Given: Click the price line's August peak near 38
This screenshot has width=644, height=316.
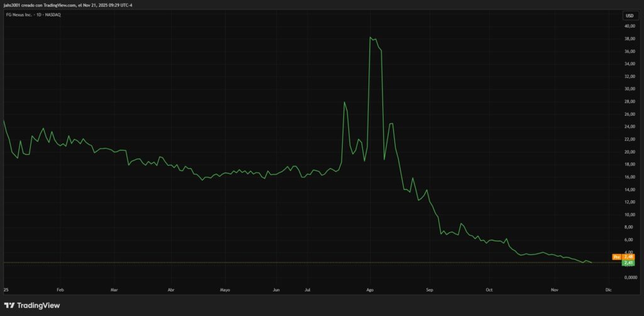Looking at the screenshot, I should 370,37.
